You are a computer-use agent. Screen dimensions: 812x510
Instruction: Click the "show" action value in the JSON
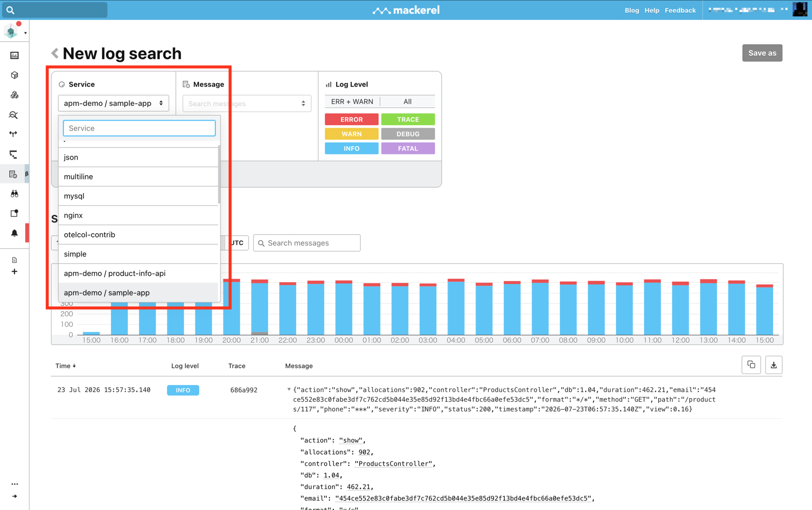coord(351,441)
